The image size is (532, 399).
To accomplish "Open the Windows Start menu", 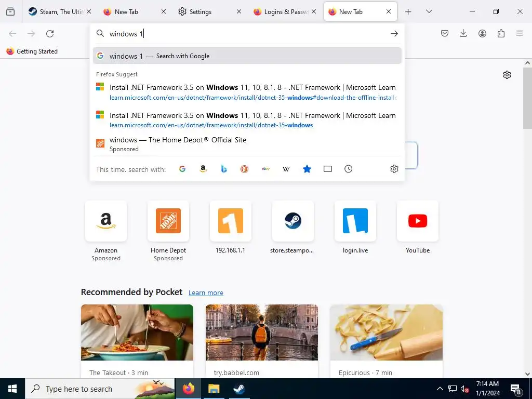I will (x=12, y=389).
